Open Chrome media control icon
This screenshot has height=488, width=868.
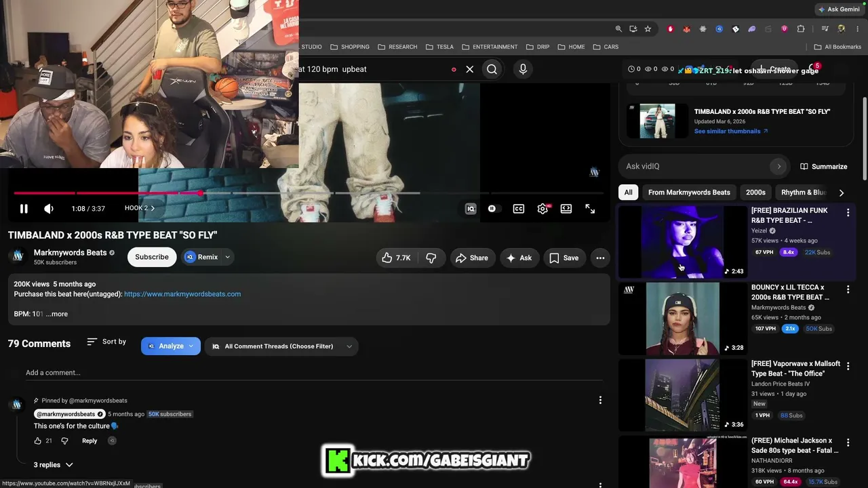[825, 29]
